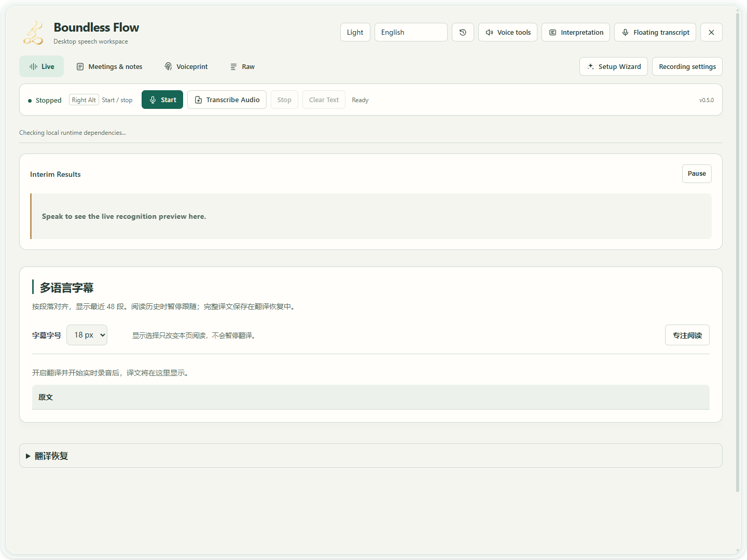Switch to the Raw tab

pyautogui.click(x=242, y=66)
